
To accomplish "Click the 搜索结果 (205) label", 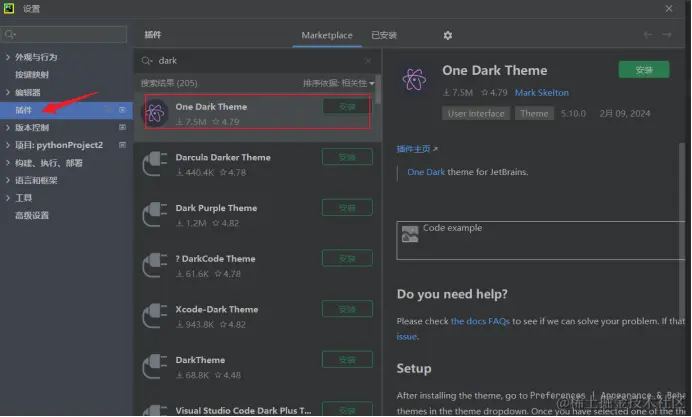I will coord(169,83).
